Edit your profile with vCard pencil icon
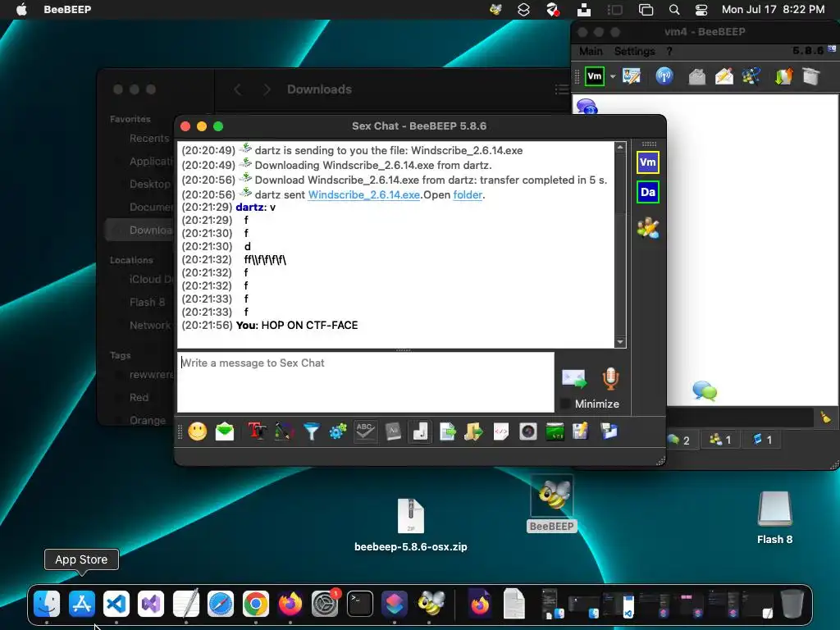840x630 pixels. pos(632,76)
